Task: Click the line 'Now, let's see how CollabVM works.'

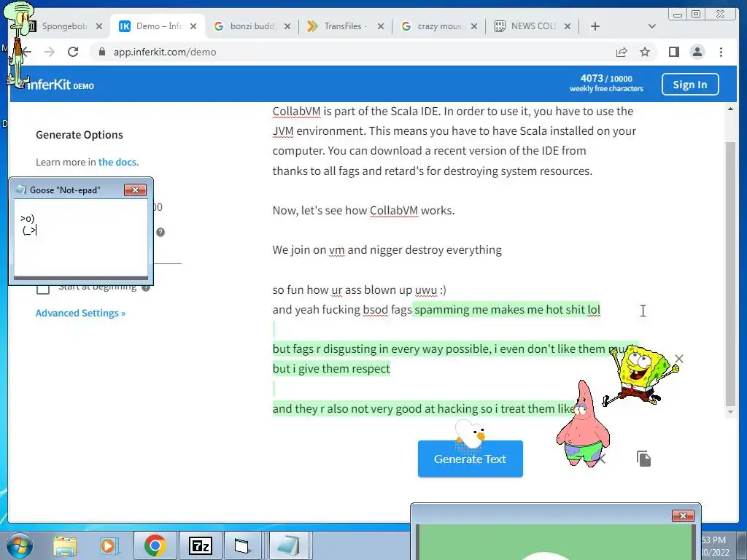Action: point(363,210)
